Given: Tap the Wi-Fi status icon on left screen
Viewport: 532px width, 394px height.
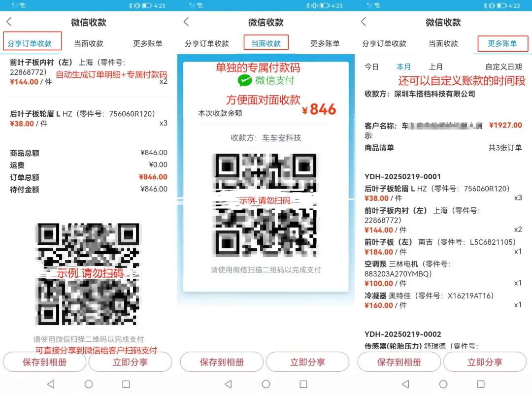Looking at the screenshot, I should point(22,5).
